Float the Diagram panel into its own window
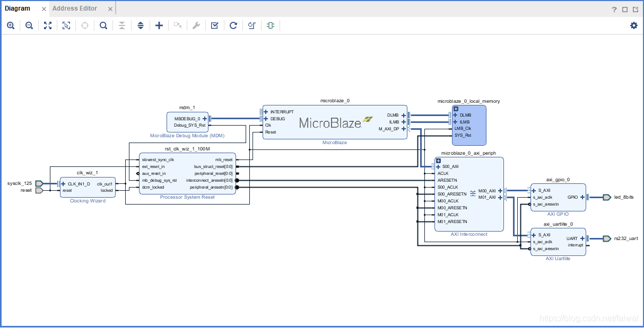 click(636, 9)
